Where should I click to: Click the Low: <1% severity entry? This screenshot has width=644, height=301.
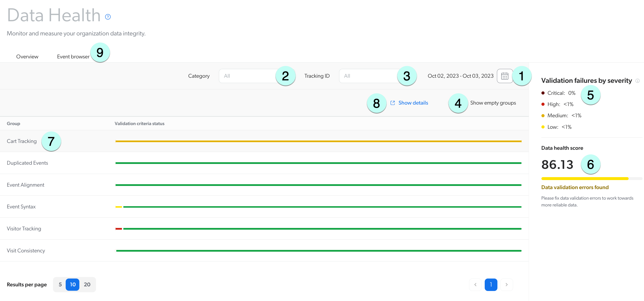click(557, 127)
